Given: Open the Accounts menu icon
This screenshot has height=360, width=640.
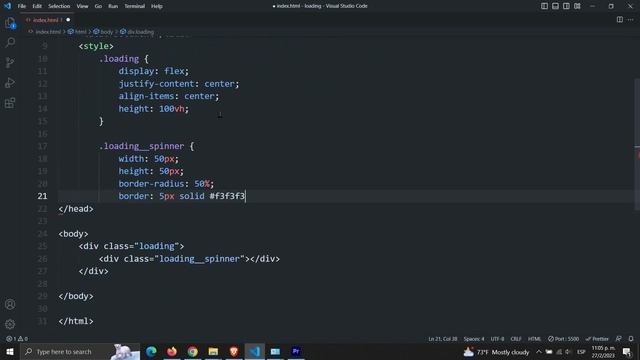Looking at the screenshot, I should (x=10, y=304).
